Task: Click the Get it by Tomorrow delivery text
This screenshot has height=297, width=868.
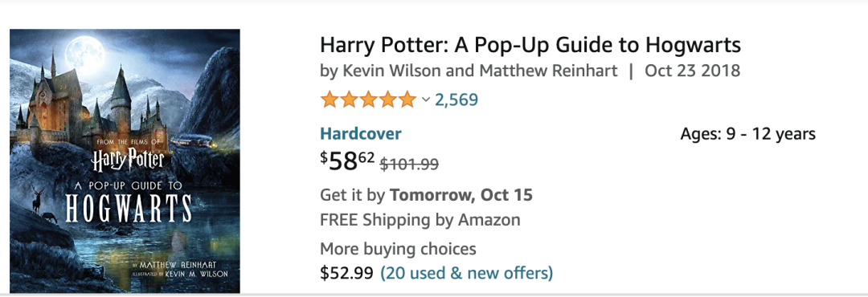Action: click(x=426, y=195)
